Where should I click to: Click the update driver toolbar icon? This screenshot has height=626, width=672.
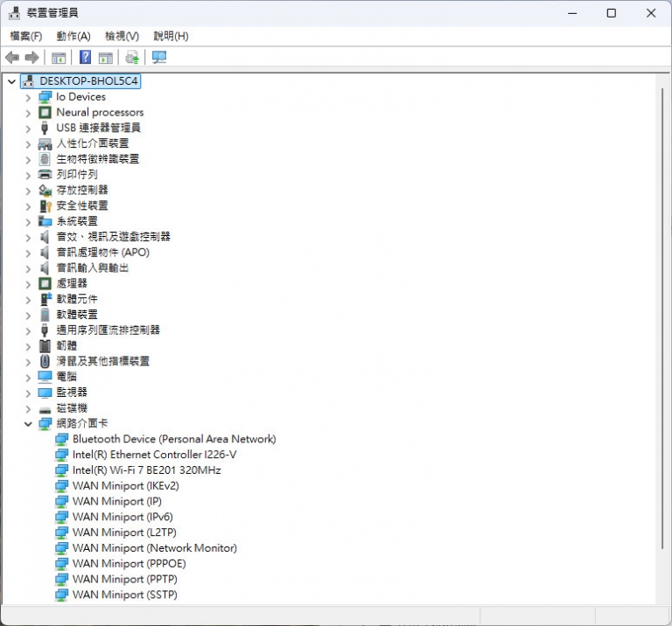(132, 58)
